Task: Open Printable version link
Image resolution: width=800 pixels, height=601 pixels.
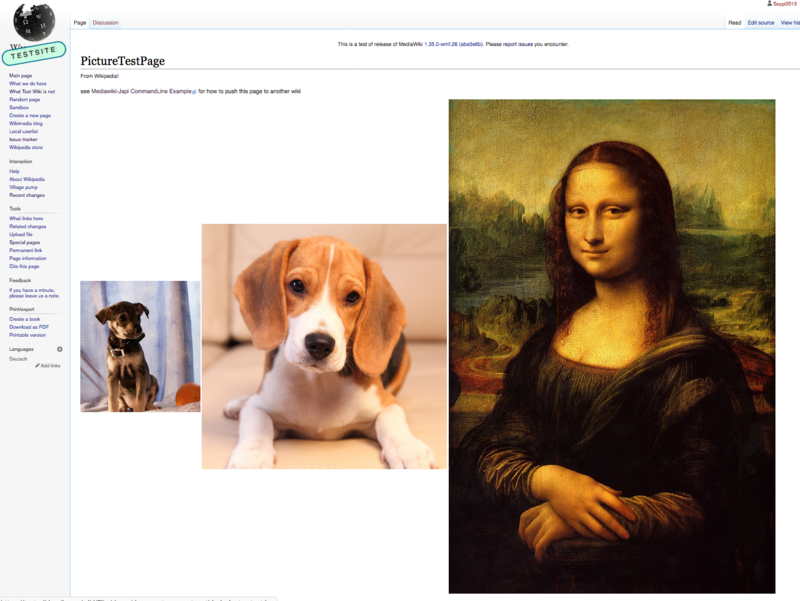Action: [x=28, y=335]
